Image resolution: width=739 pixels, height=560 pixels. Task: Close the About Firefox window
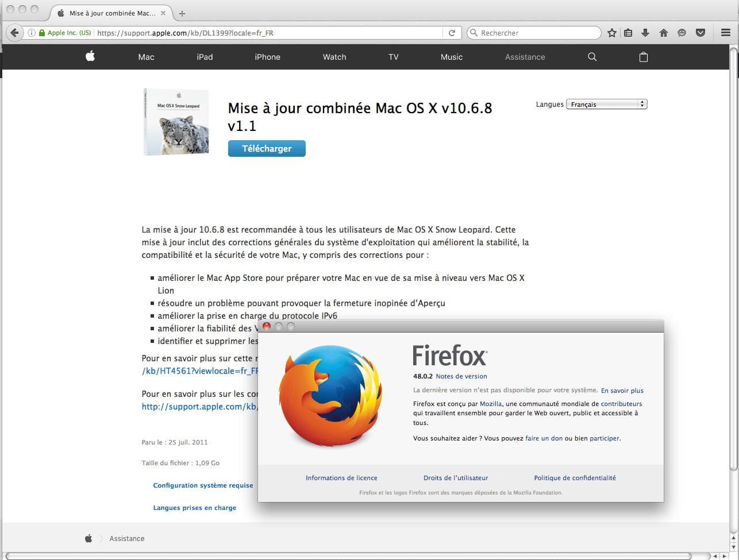click(x=267, y=326)
